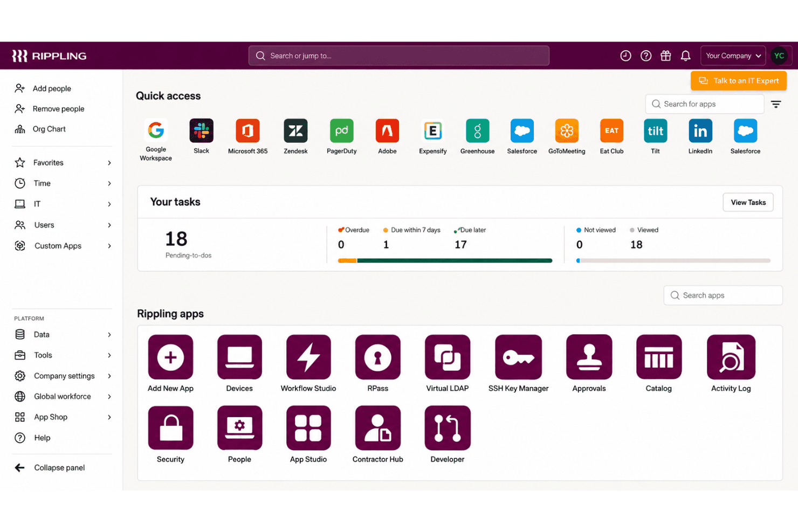Viewport: 798px width, 532px height.
Task: Open SSH Key Manager app
Action: click(518, 357)
